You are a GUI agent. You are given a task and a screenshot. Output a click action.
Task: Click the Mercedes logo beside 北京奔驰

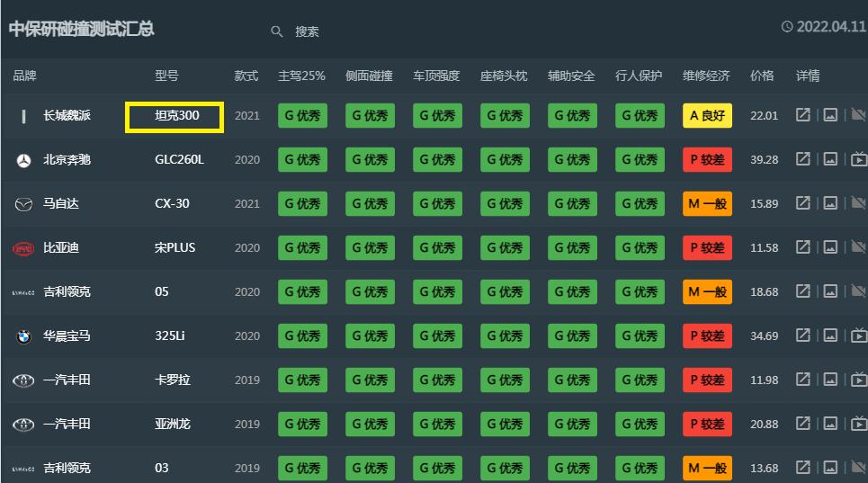[x=23, y=160]
